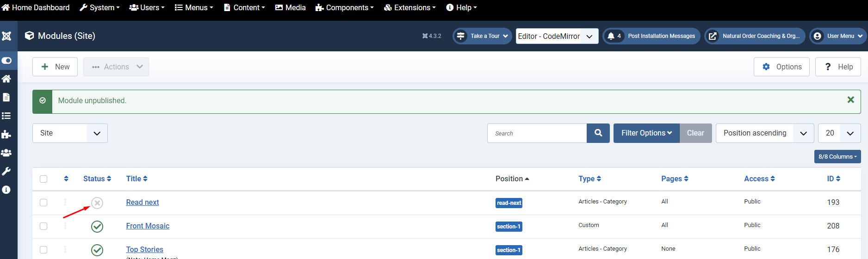Viewport: 868px width, 259px height.
Task: Toggle the sidebar menu switch
Action: [x=7, y=61]
